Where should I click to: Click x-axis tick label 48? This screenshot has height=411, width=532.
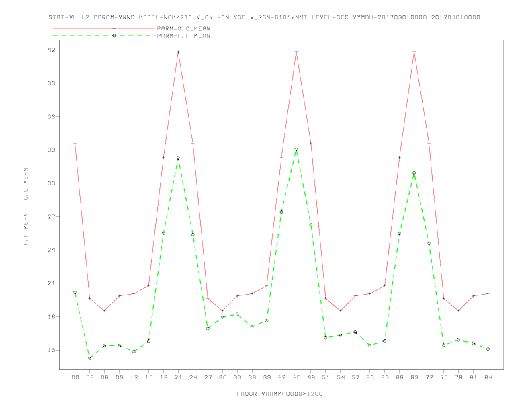[x=311, y=377]
